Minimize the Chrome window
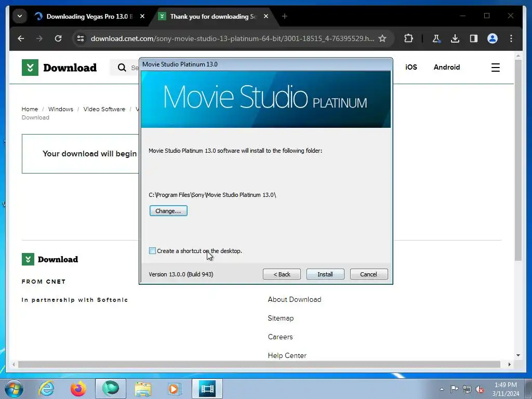Viewport: 532px width, 399px height. coord(463,16)
